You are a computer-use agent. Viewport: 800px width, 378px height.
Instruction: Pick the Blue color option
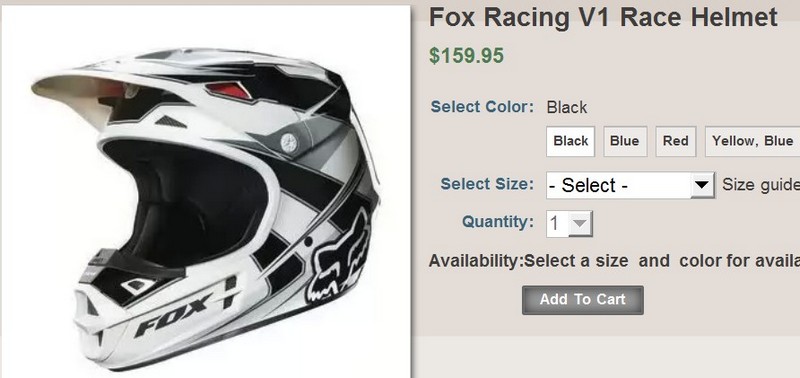tap(625, 141)
